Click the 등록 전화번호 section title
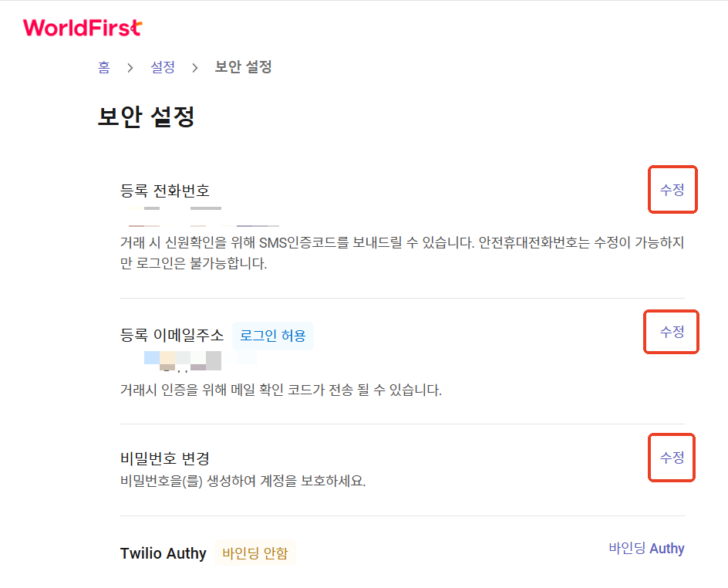Screen dimensions: 728x588 [x=165, y=191]
